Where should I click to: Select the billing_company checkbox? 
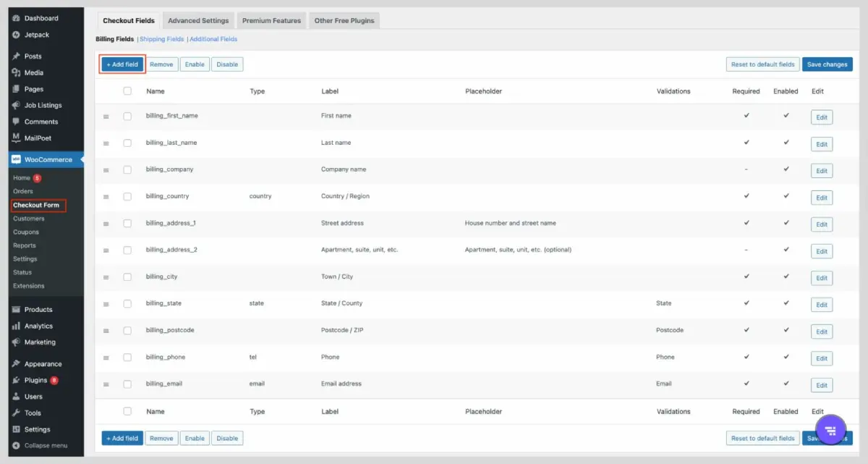click(x=127, y=169)
